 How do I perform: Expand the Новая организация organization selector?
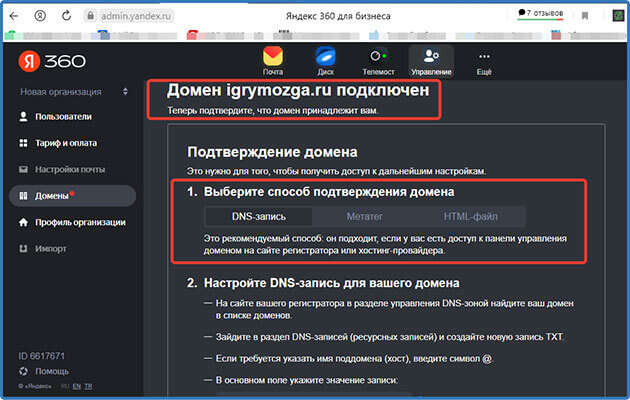pos(74,92)
